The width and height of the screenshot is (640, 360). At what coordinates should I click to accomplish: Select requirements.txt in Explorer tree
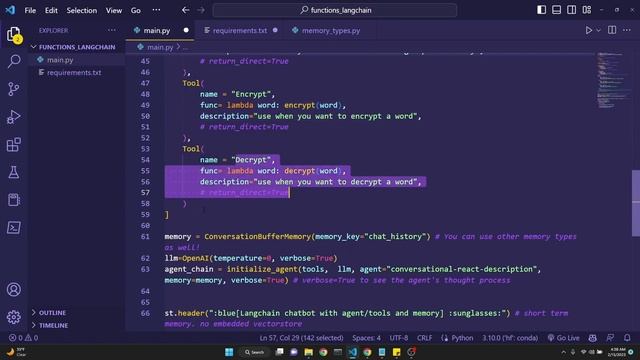(74, 72)
